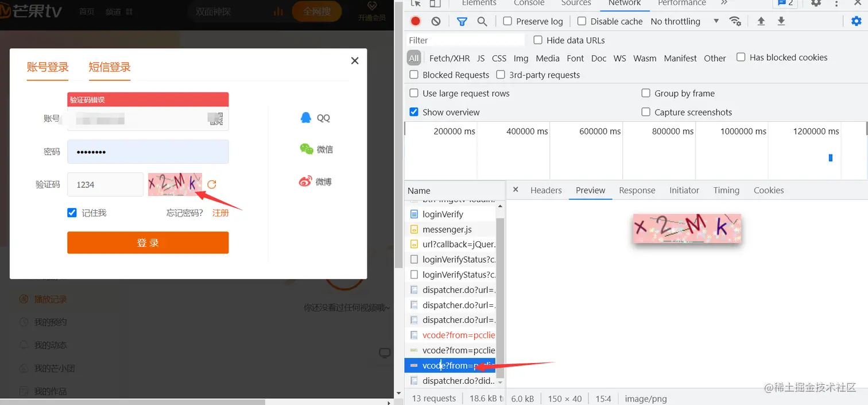Filter requests by JS

tap(480, 58)
